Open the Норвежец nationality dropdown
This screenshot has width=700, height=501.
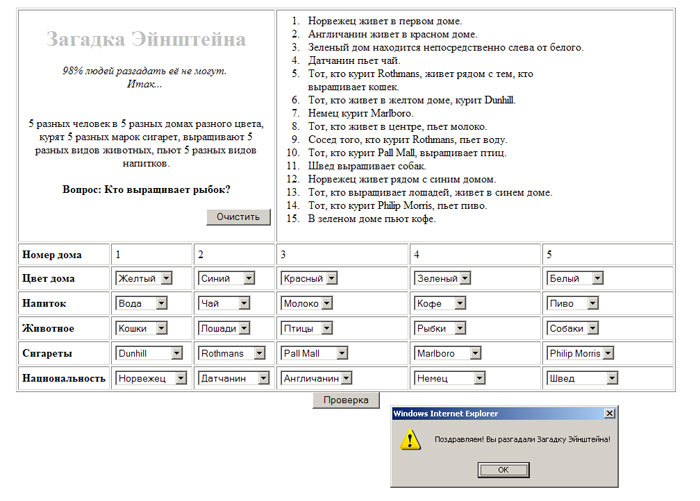point(151,378)
